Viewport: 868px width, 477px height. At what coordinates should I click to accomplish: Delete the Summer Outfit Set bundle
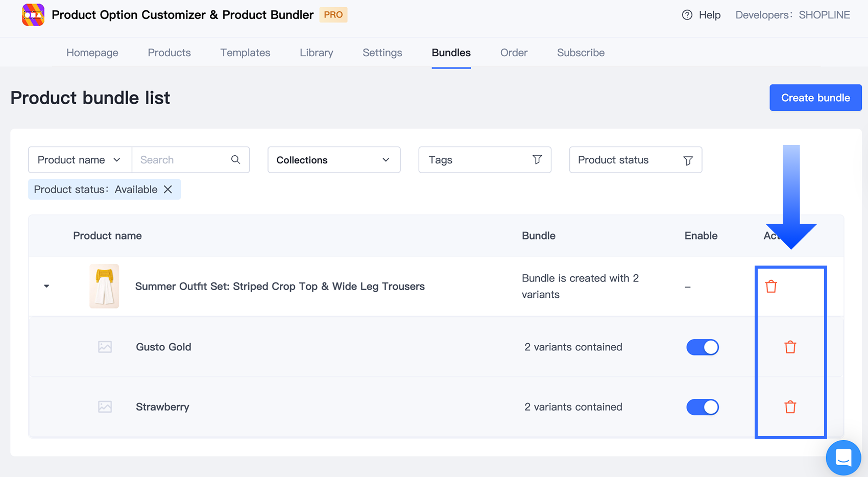coord(771,287)
